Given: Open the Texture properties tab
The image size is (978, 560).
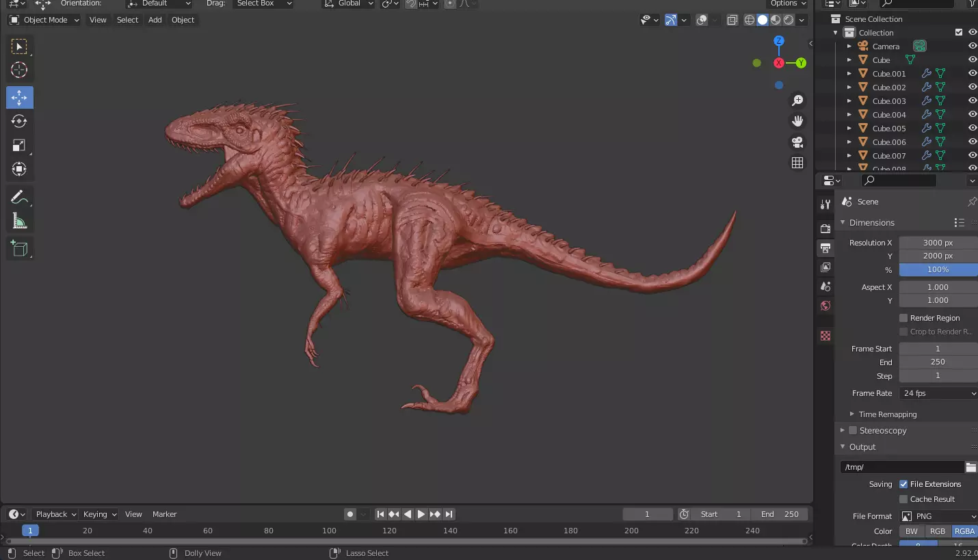Looking at the screenshot, I should (825, 336).
